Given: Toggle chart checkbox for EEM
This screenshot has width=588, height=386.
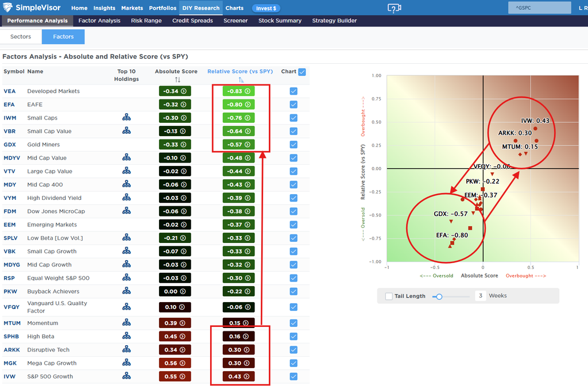Looking at the screenshot, I should pos(293,225).
